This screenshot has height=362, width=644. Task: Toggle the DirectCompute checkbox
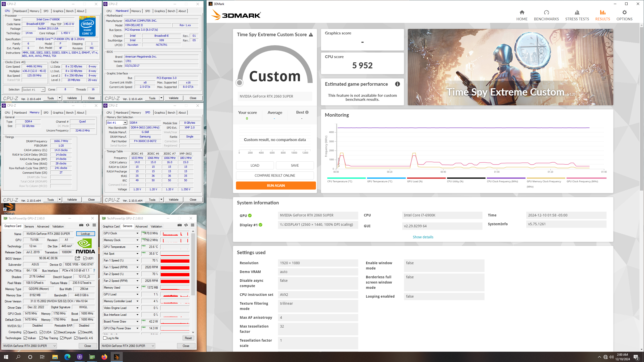[x=56, y=332]
